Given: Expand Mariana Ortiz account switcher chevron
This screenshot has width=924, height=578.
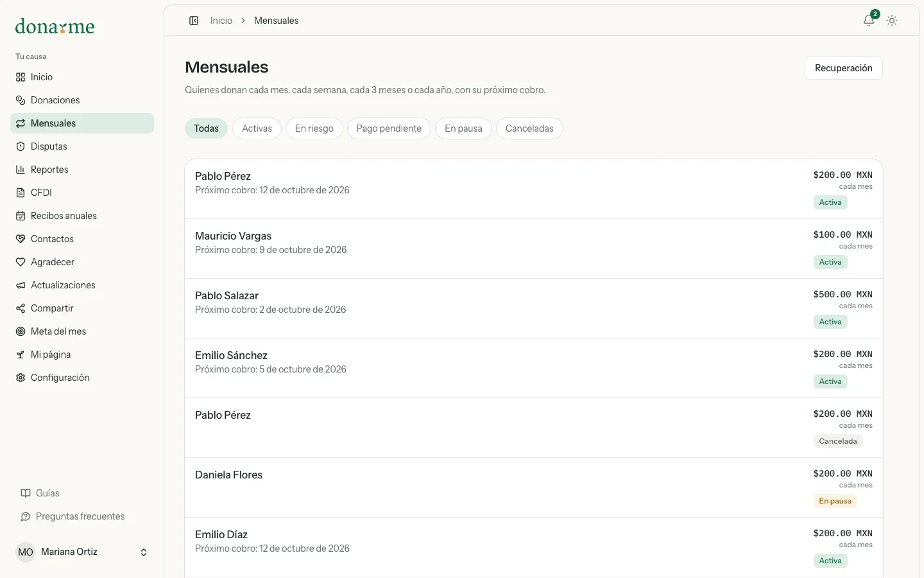Looking at the screenshot, I should tap(144, 552).
